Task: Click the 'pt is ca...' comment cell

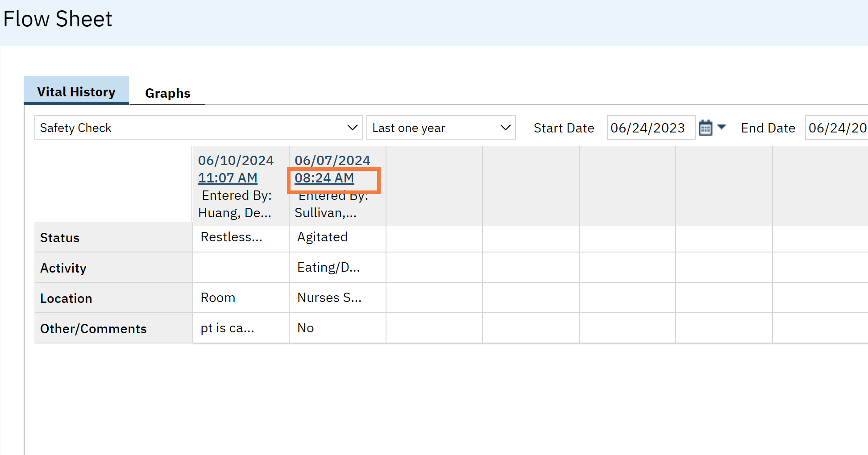Action: tap(227, 328)
